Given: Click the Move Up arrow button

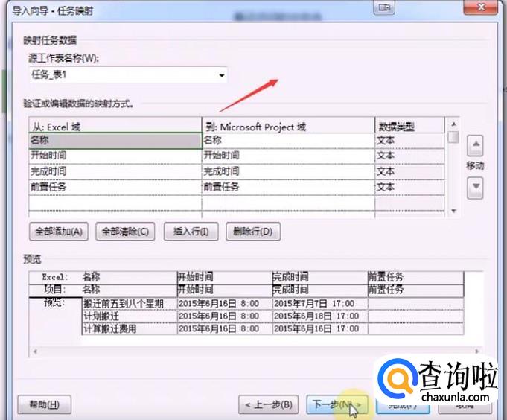Looking at the screenshot, I should tap(475, 145).
